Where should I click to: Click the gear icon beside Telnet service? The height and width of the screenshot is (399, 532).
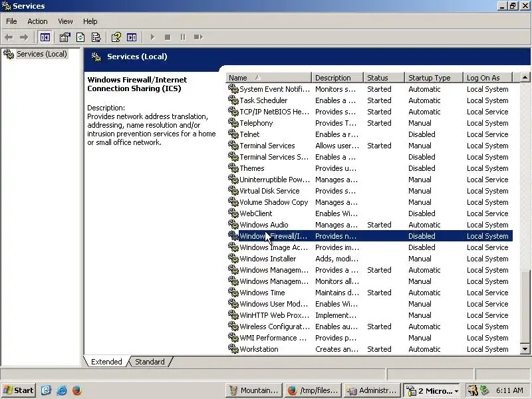[x=233, y=134]
